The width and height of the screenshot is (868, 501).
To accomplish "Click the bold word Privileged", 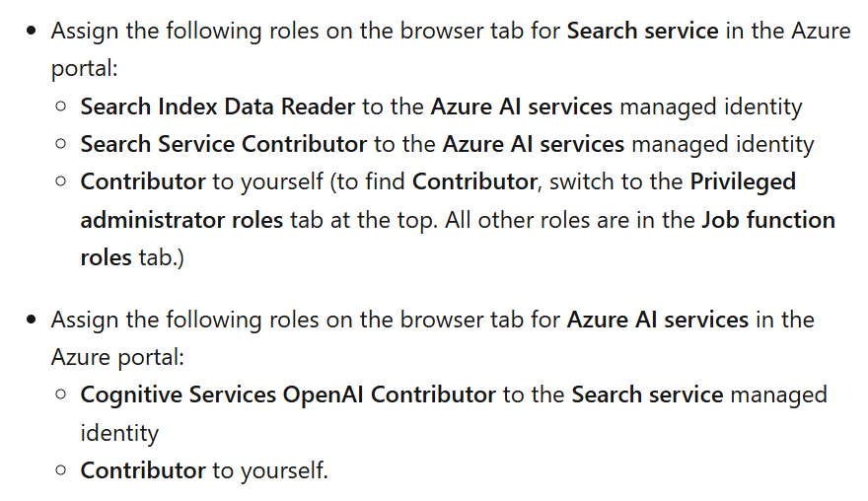I will [743, 182].
